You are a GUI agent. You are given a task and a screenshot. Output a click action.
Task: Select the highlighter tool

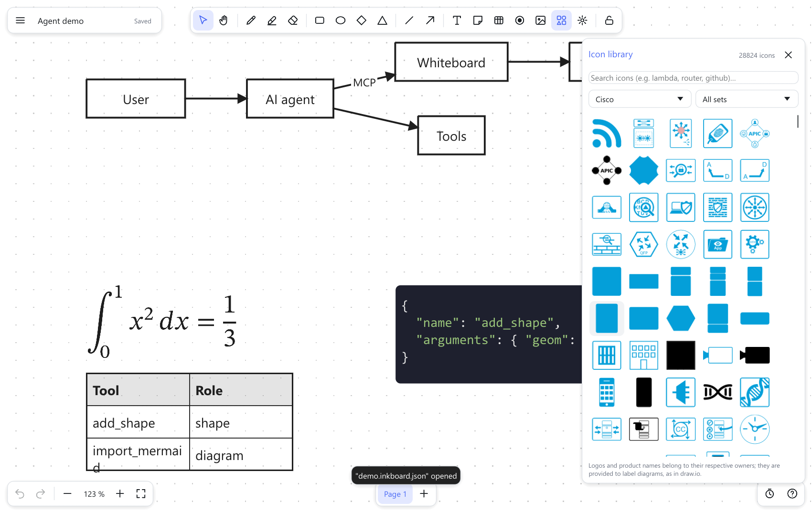(272, 21)
